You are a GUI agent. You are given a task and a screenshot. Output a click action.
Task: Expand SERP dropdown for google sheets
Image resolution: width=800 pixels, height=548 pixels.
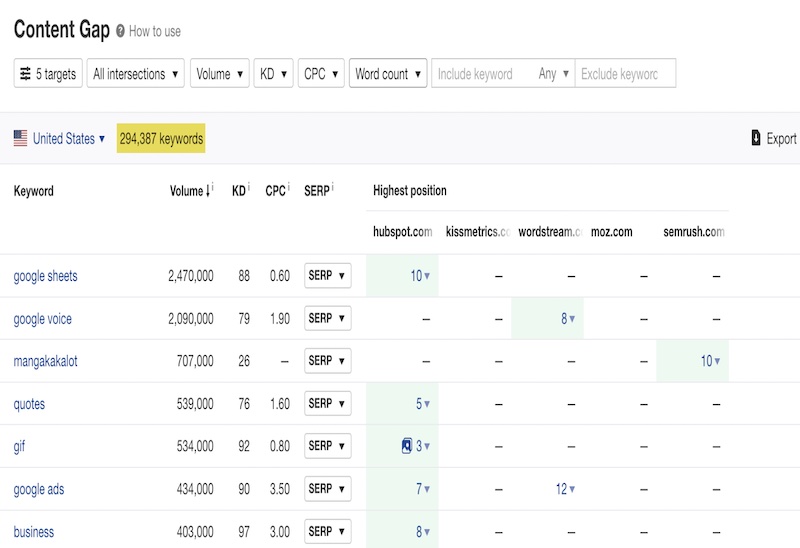point(328,276)
